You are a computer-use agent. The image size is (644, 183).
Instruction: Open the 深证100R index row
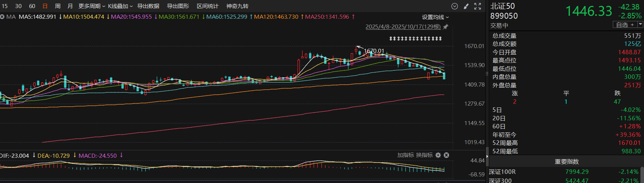pos(565,172)
